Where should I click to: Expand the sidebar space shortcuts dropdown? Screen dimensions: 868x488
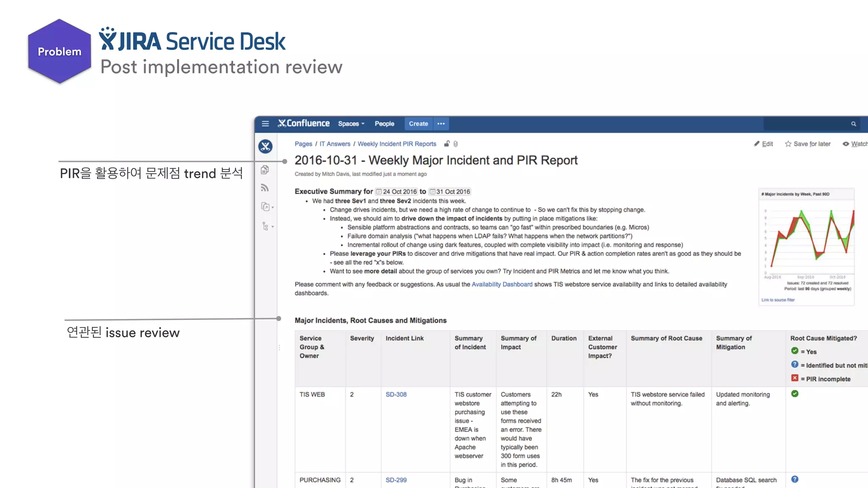click(x=267, y=207)
